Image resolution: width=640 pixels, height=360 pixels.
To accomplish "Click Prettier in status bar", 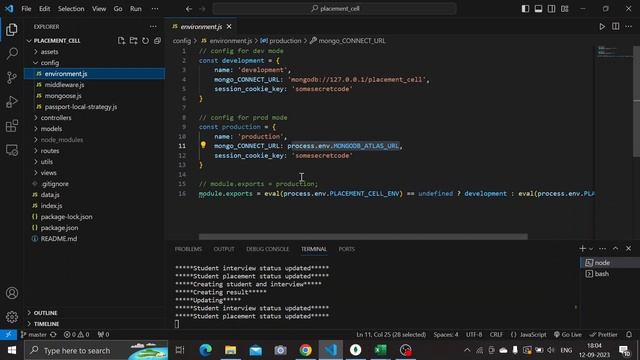I will pos(604,334).
